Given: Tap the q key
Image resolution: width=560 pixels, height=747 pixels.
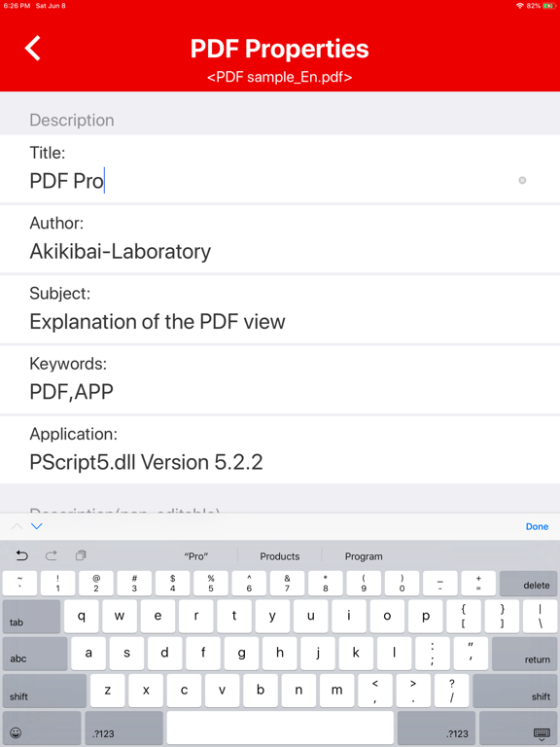Looking at the screenshot, I should click(82, 616).
